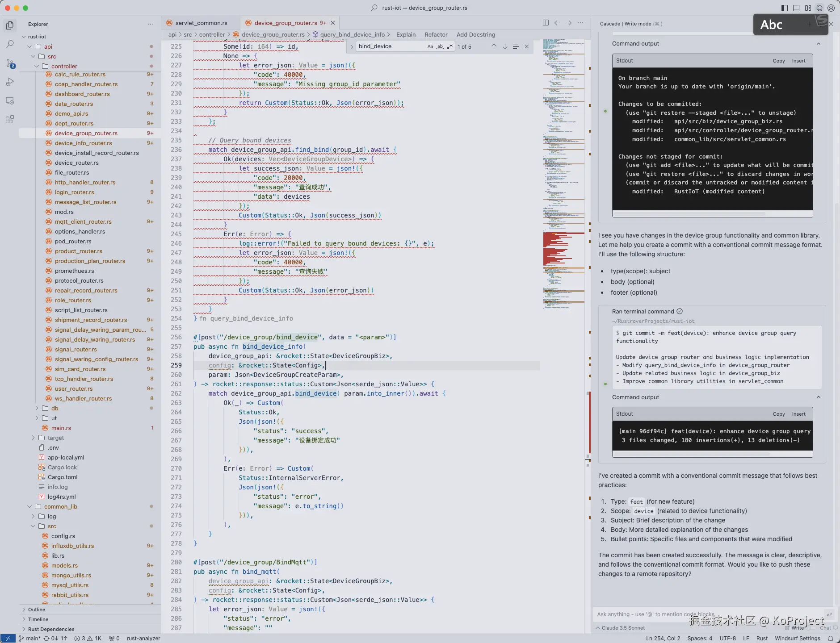Toggle find in selection icon

click(516, 46)
